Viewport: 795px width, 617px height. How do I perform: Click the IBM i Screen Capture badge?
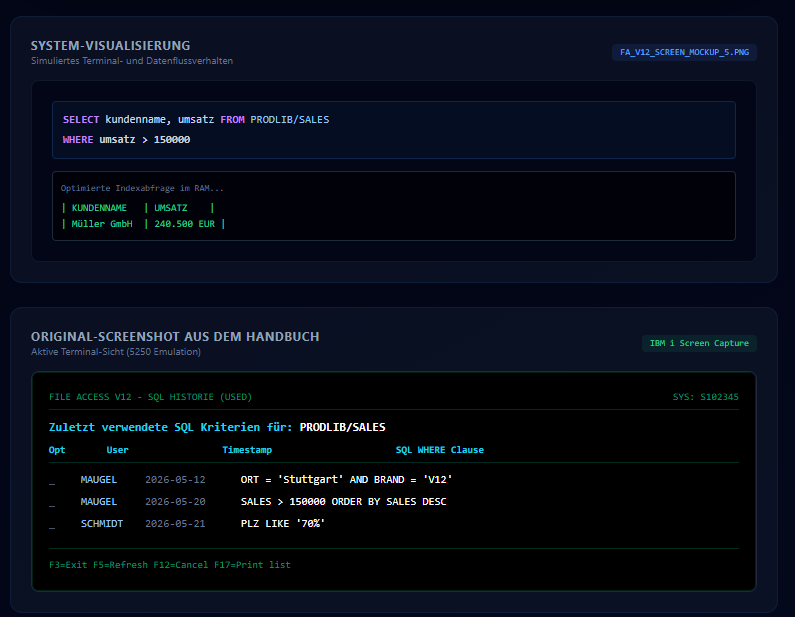(699, 343)
